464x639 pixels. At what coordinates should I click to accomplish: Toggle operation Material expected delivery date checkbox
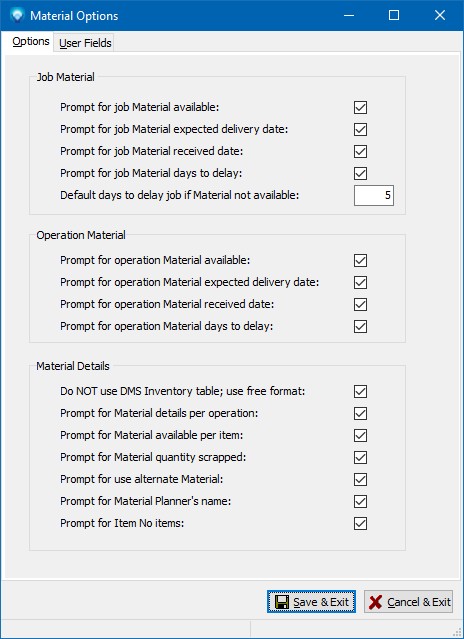pos(361,282)
